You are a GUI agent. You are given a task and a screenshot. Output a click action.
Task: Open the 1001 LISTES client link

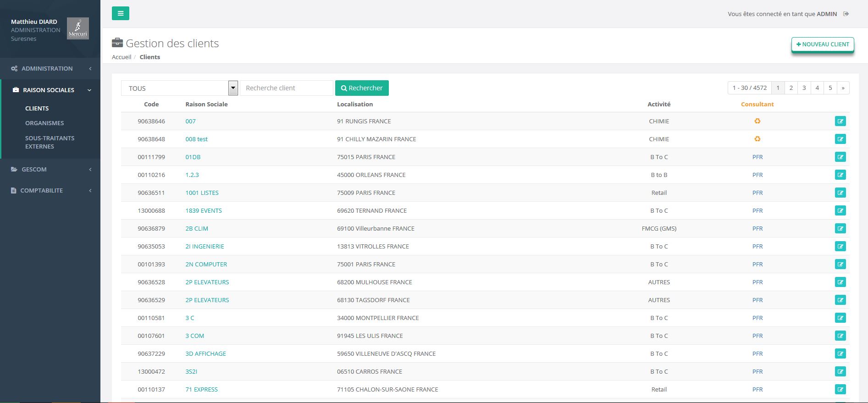click(x=202, y=193)
